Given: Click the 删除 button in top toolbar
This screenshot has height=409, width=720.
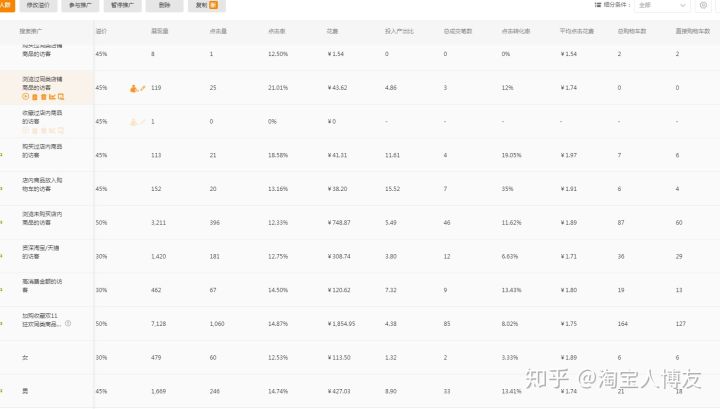Looking at the screenshot, I should tap(164, 5).
